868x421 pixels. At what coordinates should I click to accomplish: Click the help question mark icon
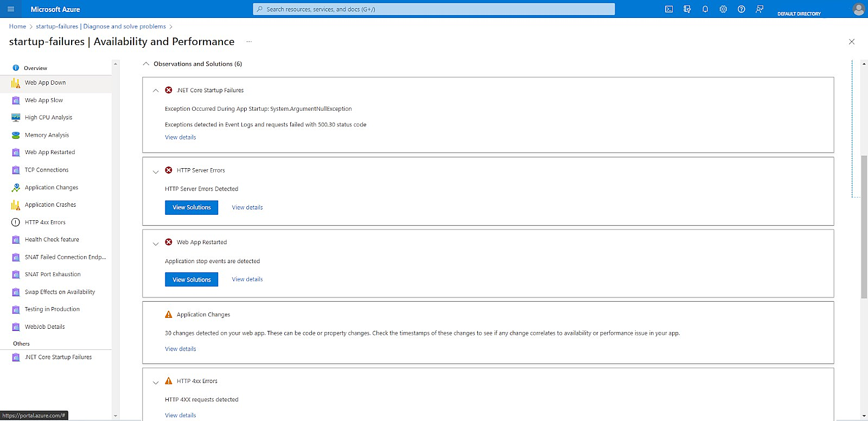(x=742, y=9)
